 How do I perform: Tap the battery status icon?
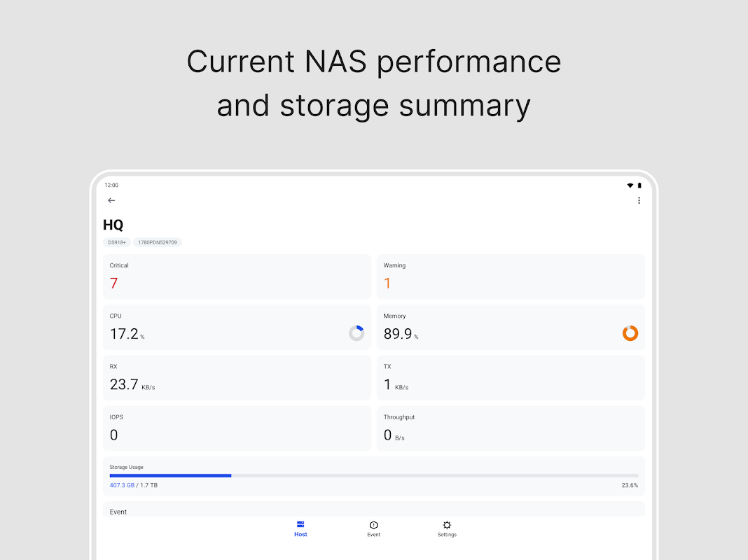(x=639, y=185)
